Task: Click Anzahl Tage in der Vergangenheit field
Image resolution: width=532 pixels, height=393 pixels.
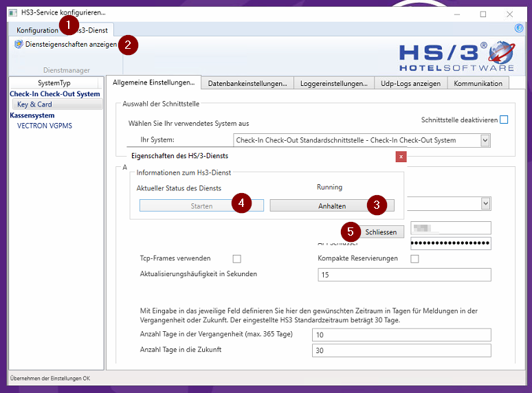Action: [x=401, y=335]
